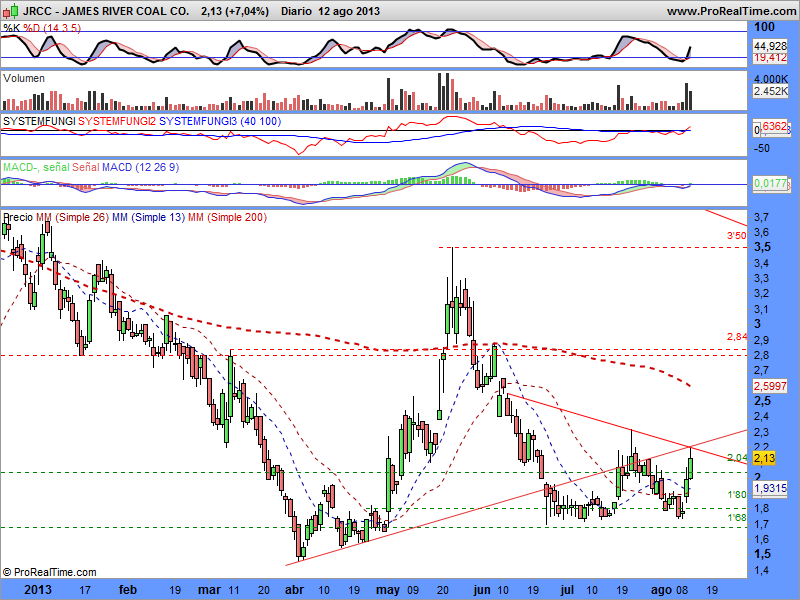Click the 4.000K volume scale label
Image resolution: width=800 pixels, height=600 pixels.
[771, 79]
